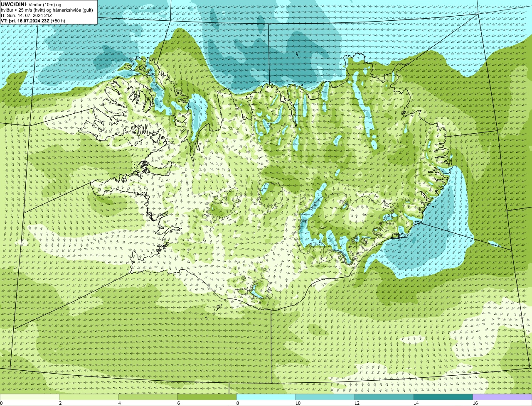Click the legend tick label "14"

[x=416, y=403]
